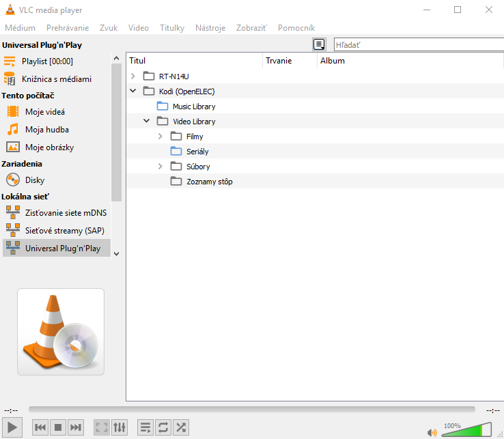The width and height of the screenshot is (504, 439).
Task: Change playlist view mode icon
Action: 319,44
